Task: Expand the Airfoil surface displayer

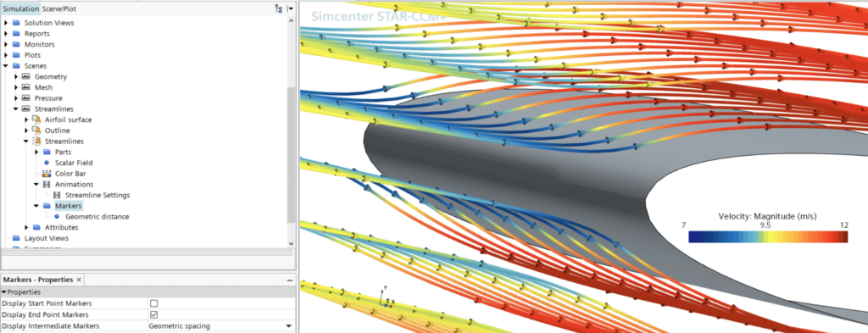Action: click(26, 119)
